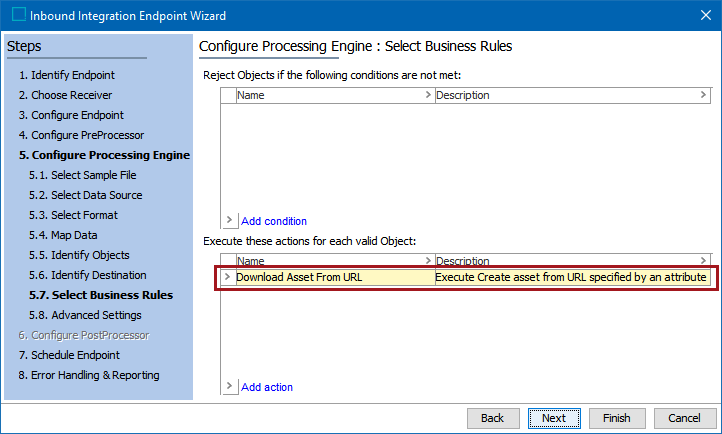Viewport: 722px width, 434px height.
Task: Expand arrow beside Add action link
Action: pyautogui.click(x=229, y=386)
